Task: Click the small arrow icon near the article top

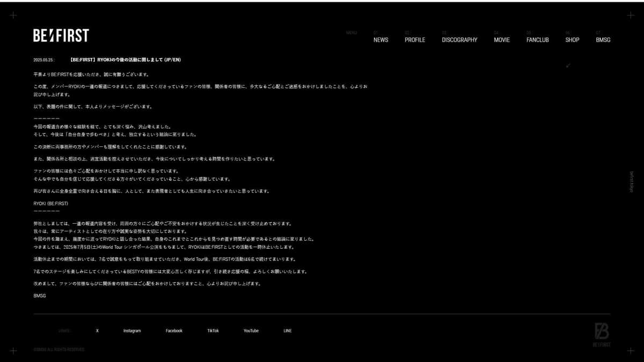Action: (567, 66)
